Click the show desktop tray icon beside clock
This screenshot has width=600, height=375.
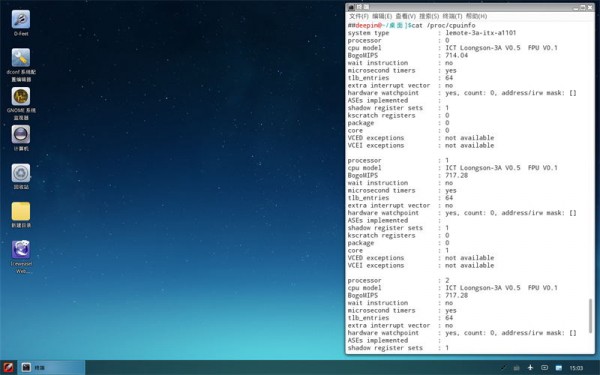pos(559,368)
